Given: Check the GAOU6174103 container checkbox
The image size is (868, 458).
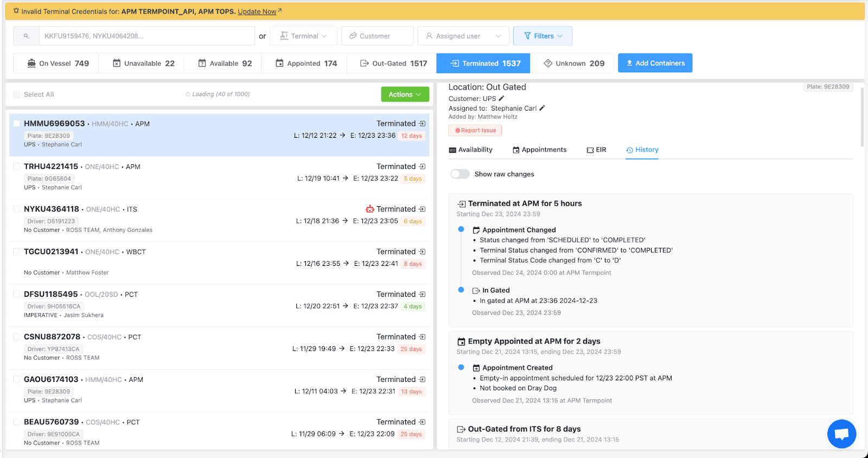Looking at the screenshot, I should 16,379.
